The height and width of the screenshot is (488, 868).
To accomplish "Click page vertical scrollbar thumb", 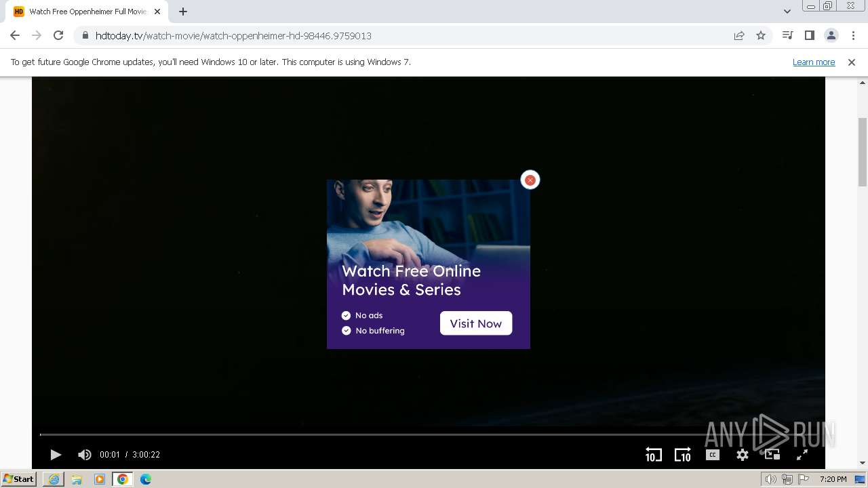I will click(863, 152).
